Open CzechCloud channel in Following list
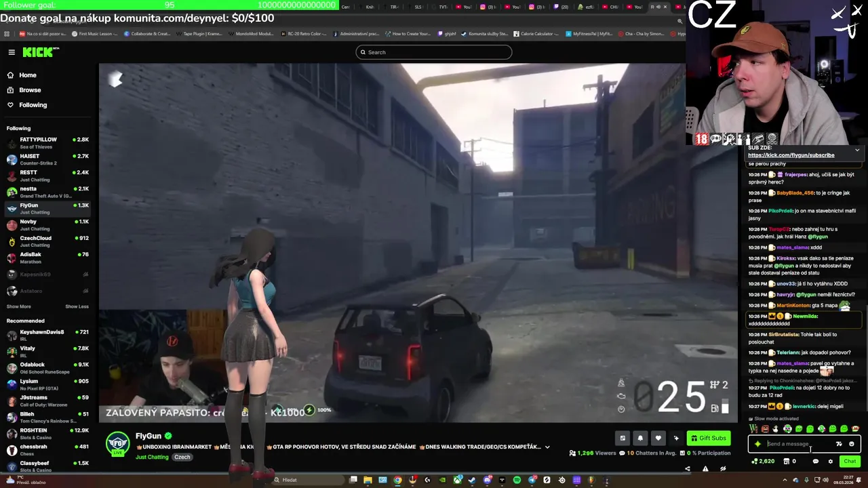Image resolution: width=868 pixels, height=488 pixels. point(47,241)
